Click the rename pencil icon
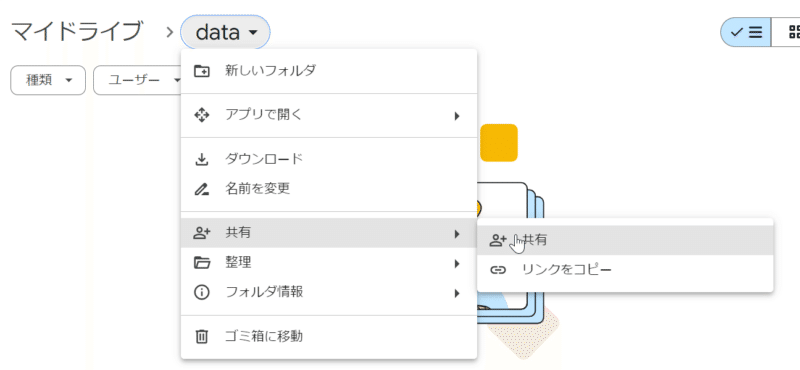Screen dimensions: 800x370 202,189
